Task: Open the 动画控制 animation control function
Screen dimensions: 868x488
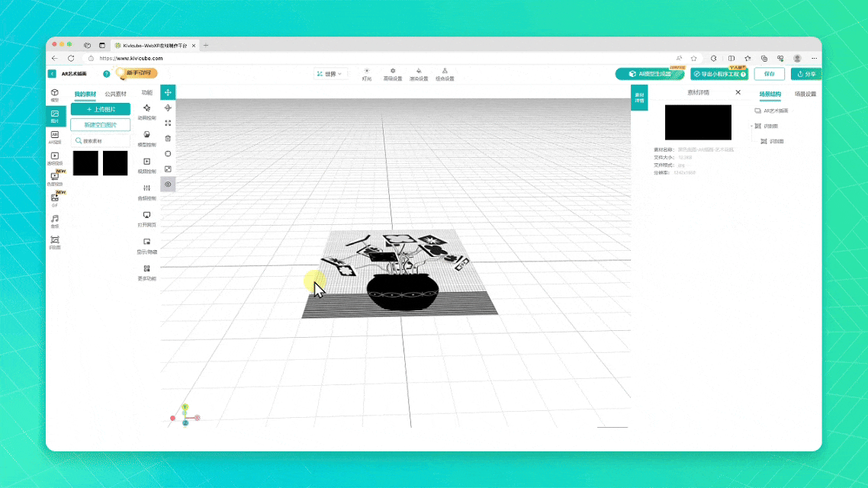Action: [x=146, y=111]
